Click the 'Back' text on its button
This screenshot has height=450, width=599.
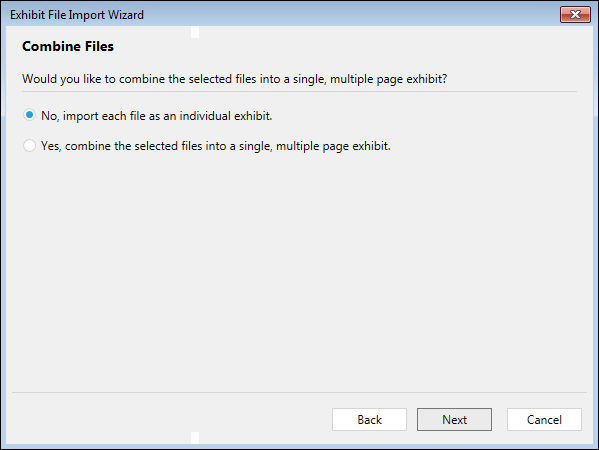pyautogui.click(x=369, y=420)
